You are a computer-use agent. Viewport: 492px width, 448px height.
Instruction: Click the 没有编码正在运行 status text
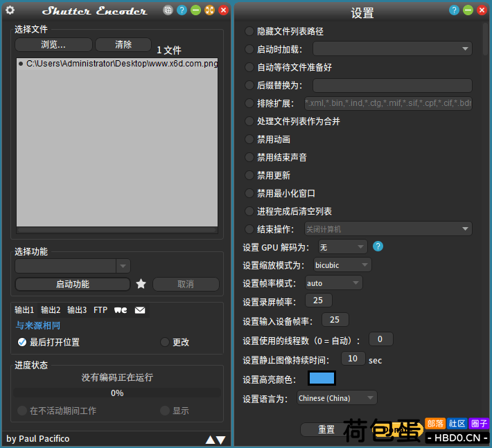pos(117,377)
